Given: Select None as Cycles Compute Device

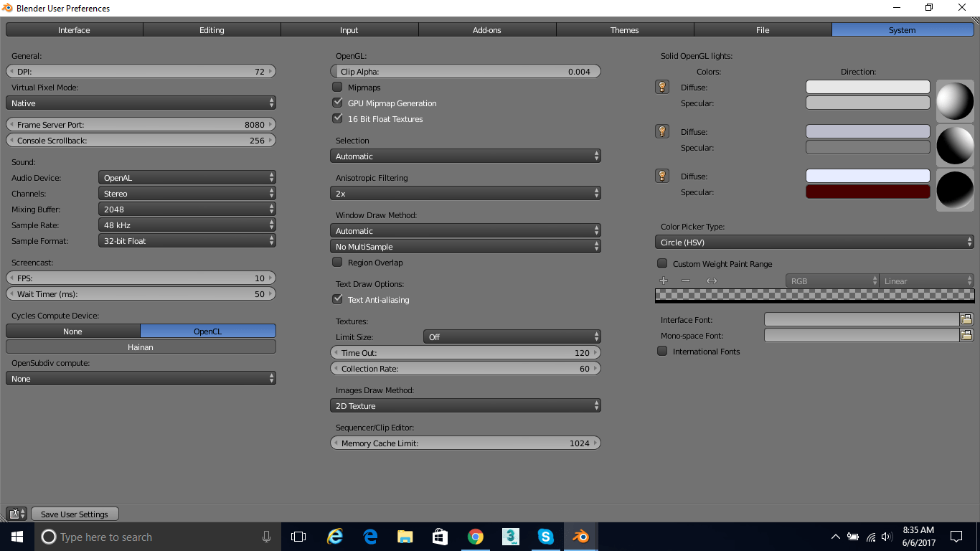Looking at the screenshot, I should (x=72, y=331).
